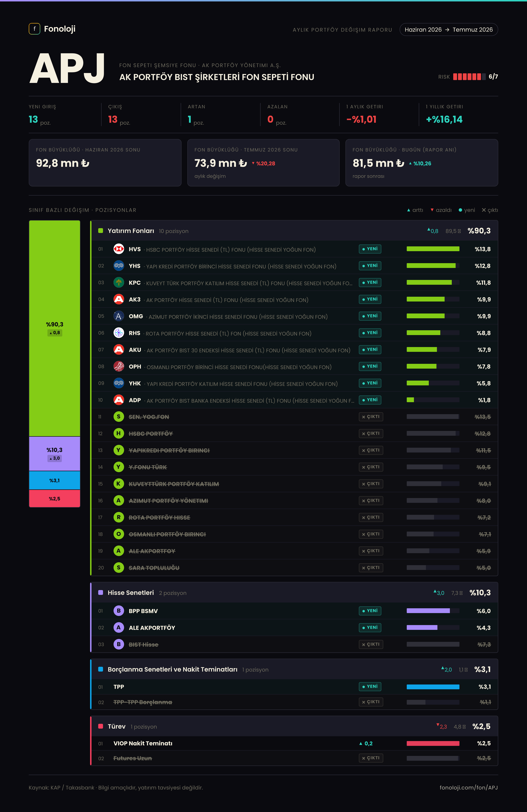Click the Yeni Giriş count 13

click(x=33, y=119)
